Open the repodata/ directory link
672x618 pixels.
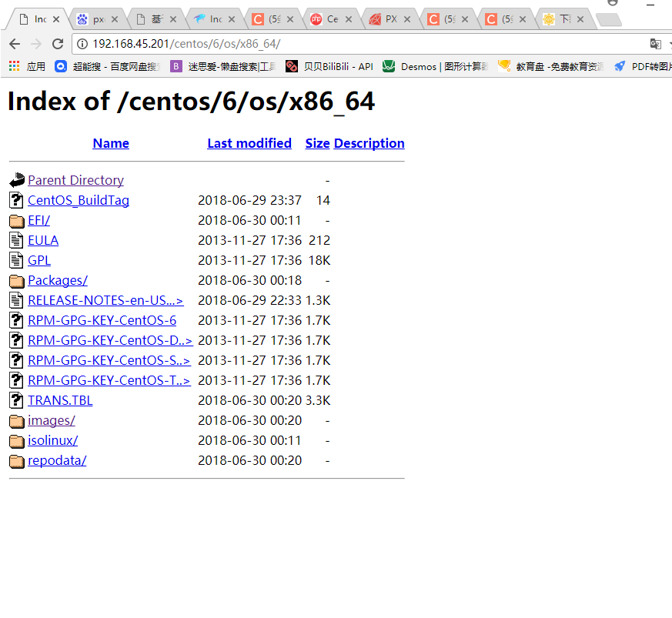tap(57, 460)
